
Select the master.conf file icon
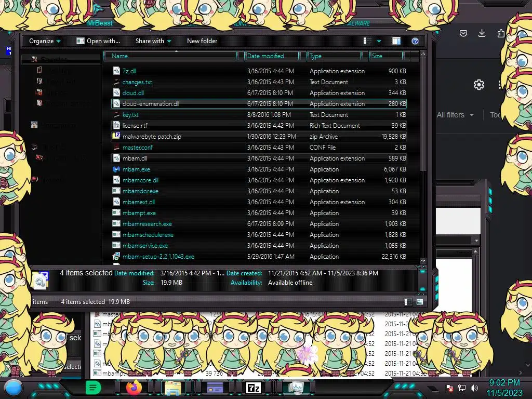(116, 147)
